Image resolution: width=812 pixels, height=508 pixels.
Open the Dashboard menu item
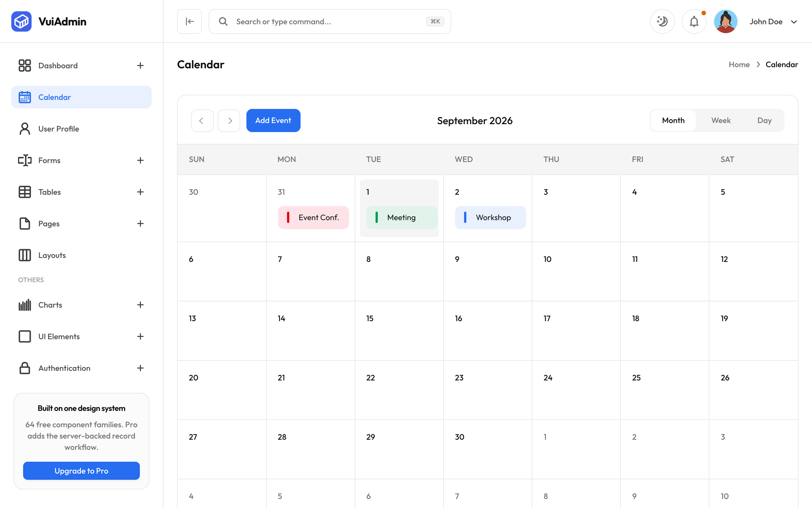click(x=81, y=65)
